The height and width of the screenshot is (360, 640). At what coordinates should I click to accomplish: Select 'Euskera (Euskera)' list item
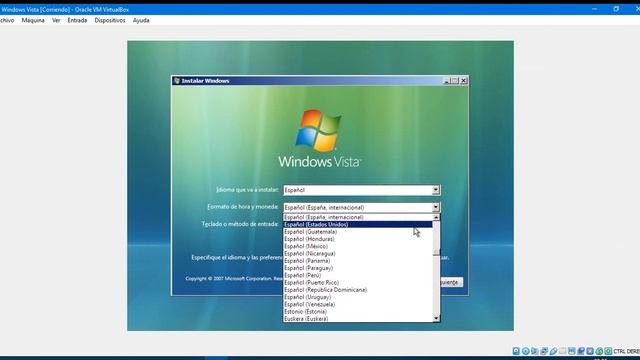pos(358,319)
